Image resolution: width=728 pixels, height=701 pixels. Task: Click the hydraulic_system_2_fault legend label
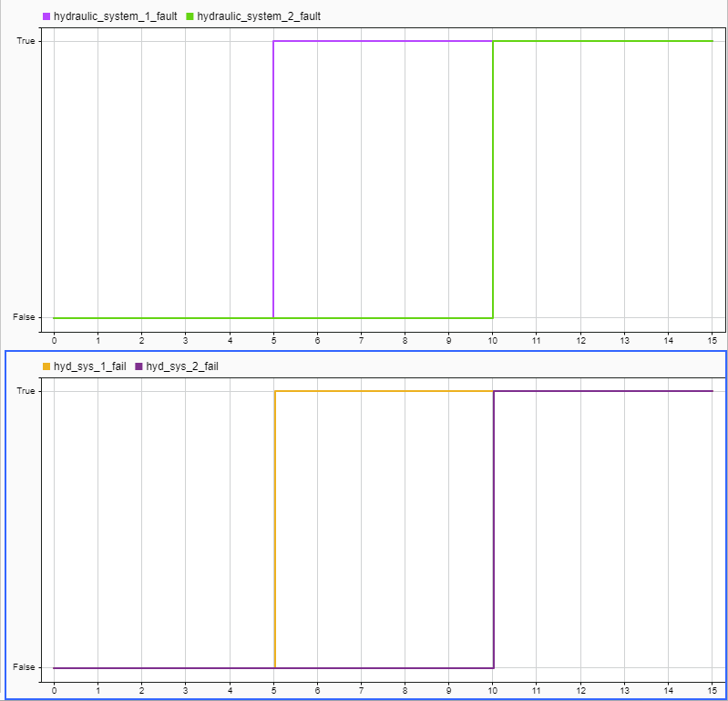click(259, 16)
